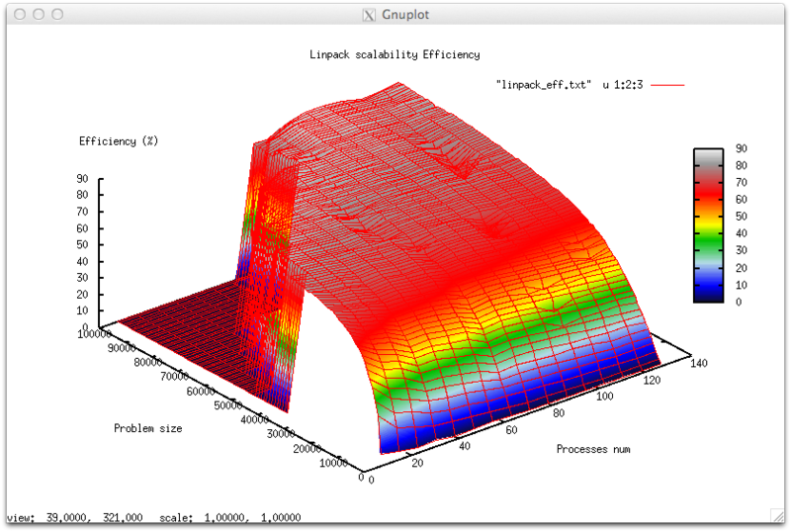Click the color bar label 90
The image size is (791, 532).
(x=741, y=148)
